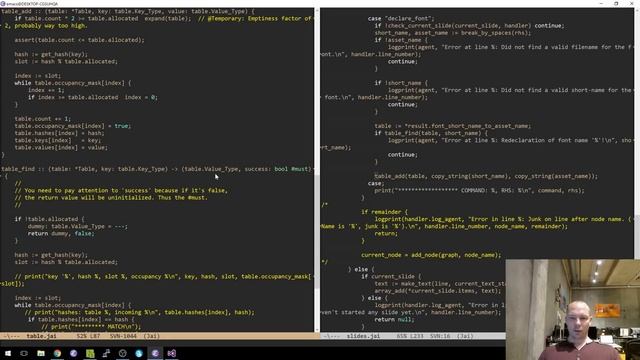Click the 'assert(table.count <= table.allocated);' line
640x360 pixels.
click(80, 40)
